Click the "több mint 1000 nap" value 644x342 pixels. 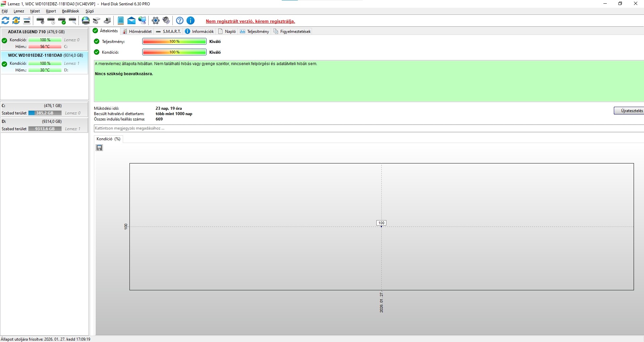pyautogui.click(x=174, y=114)
